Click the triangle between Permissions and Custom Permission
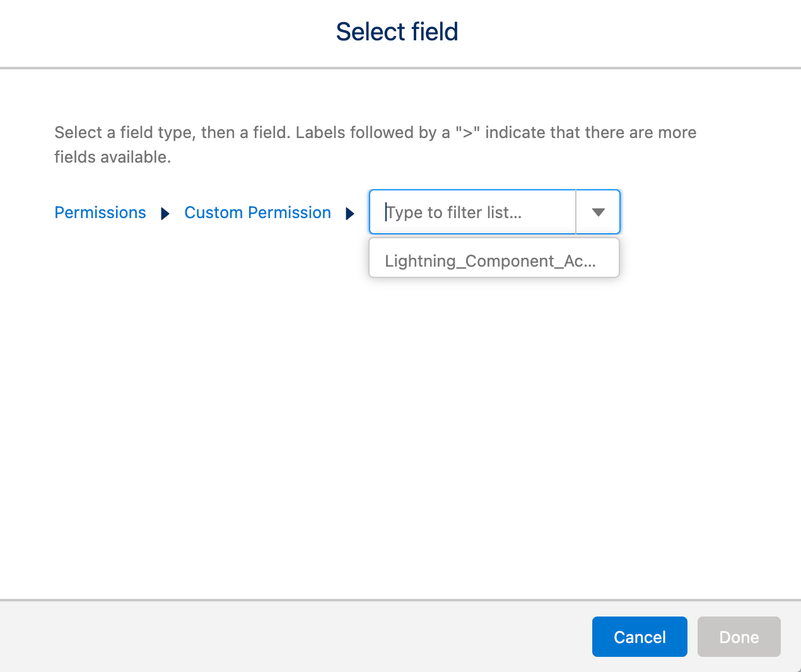Screen dimensions: 801x672 pos(165,214)
